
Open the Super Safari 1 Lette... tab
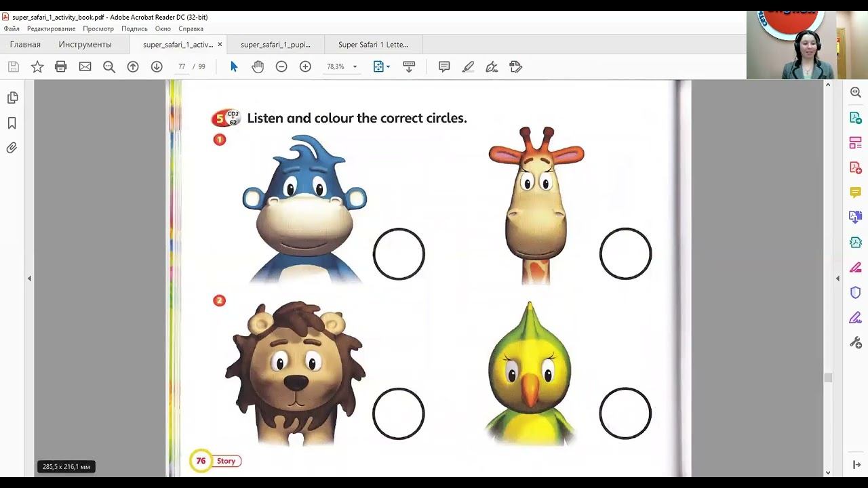(373, 45)
